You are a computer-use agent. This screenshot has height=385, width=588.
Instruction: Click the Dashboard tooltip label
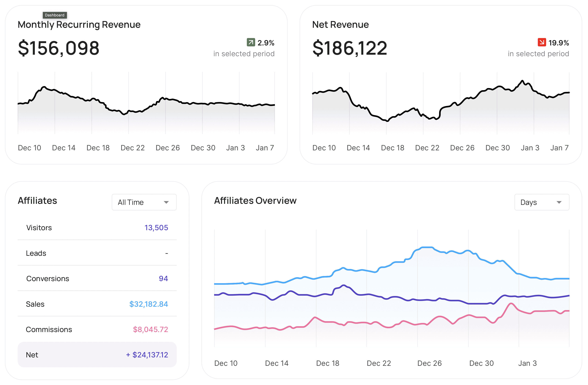pos(55,15)
